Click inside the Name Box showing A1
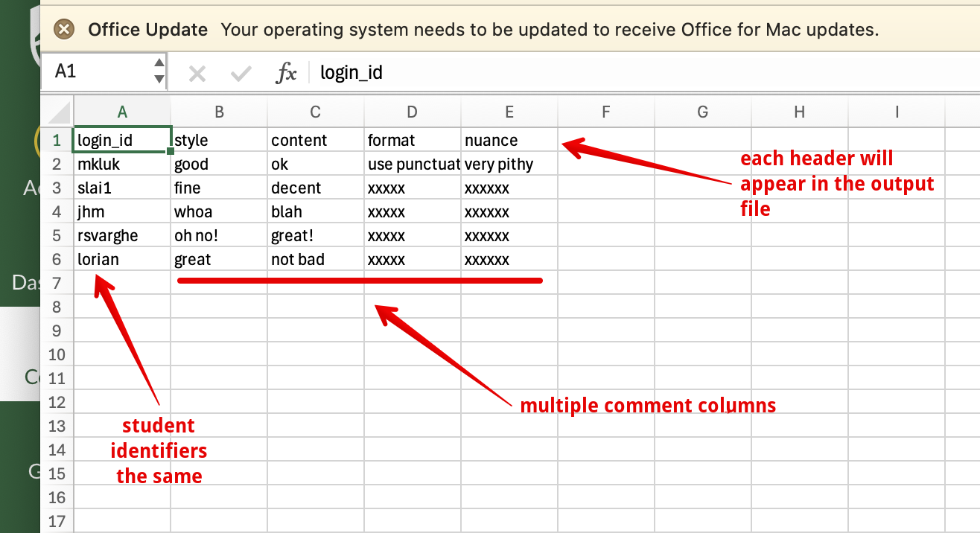 [x=97, y=71]
